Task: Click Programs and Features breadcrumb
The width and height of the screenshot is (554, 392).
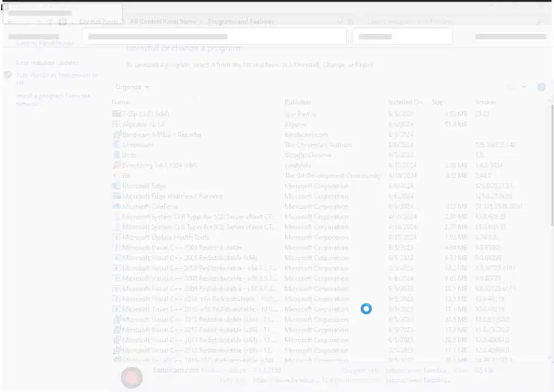Action: tap(241, 22)
